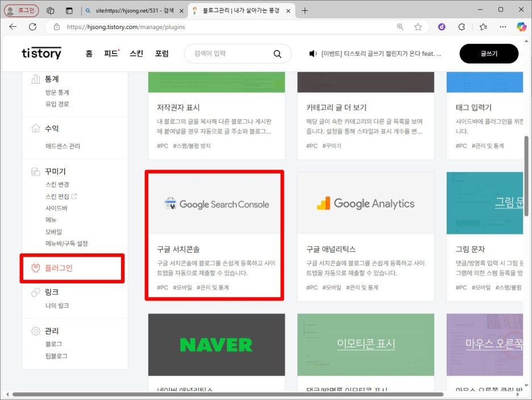Launch the Copilot icon
532x400 pixels.
click(x=521, y=27)
